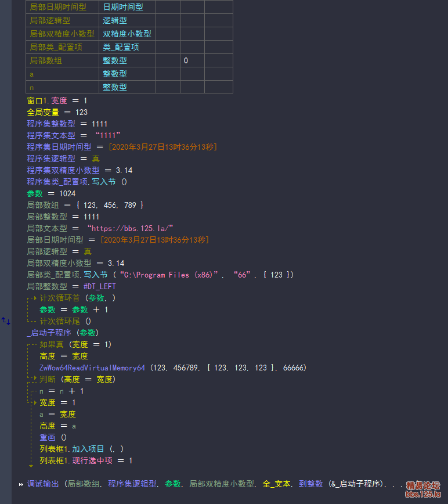Click date literal in 局部日期时间型 line

154,240
